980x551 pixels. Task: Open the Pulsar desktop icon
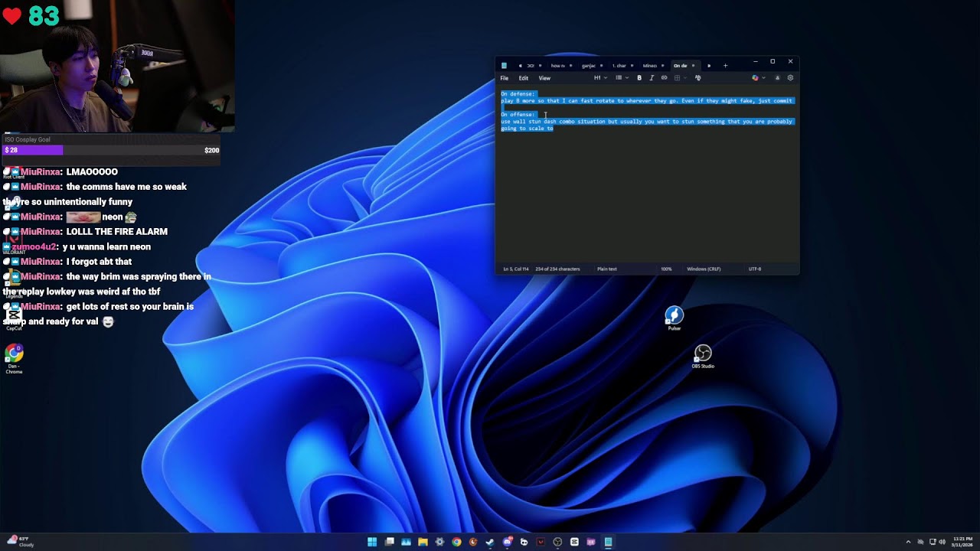click(x=674, y=315)
